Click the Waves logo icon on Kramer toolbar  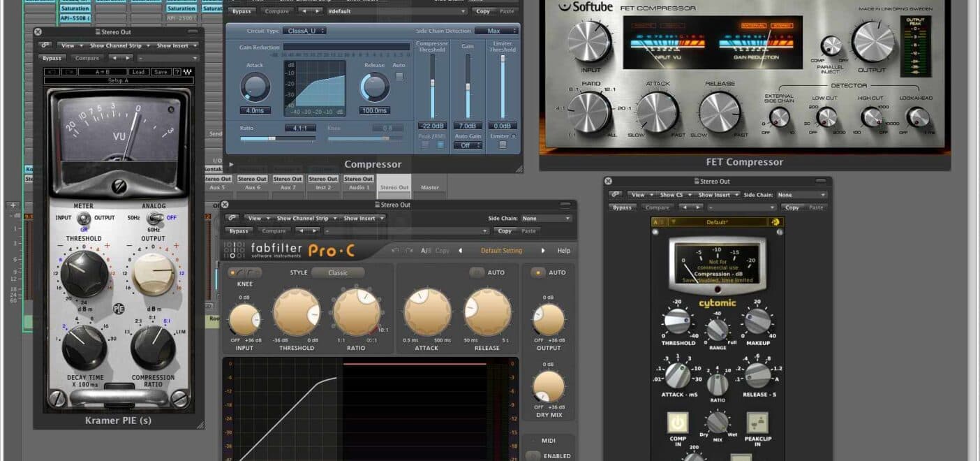[186, 71]
